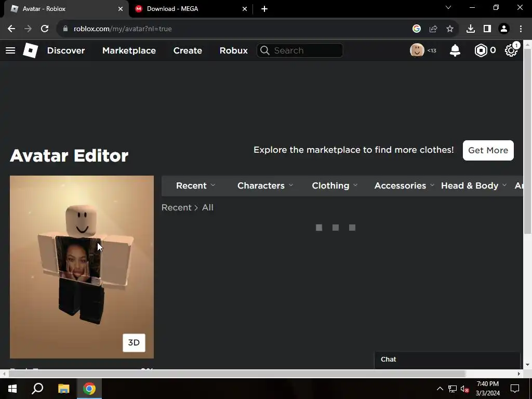Viewport: 532px width, 399px height.
Task: Open Windows taskbar search
Action: [x=37, y=389]
